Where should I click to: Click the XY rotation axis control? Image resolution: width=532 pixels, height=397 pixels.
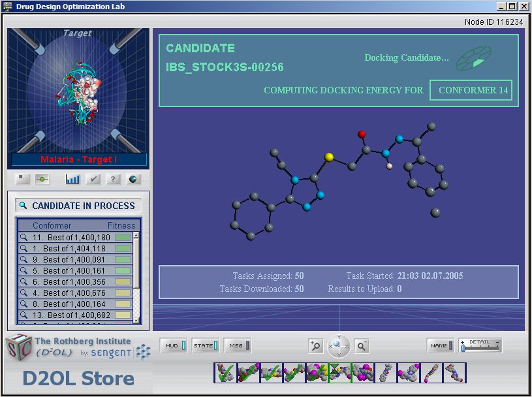(x=339, y=345)
